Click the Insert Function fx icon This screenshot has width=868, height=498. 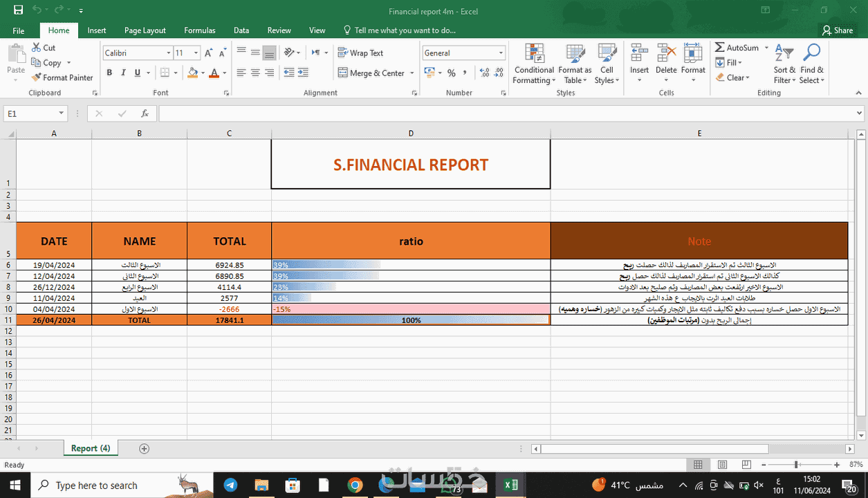pos(145,113)
